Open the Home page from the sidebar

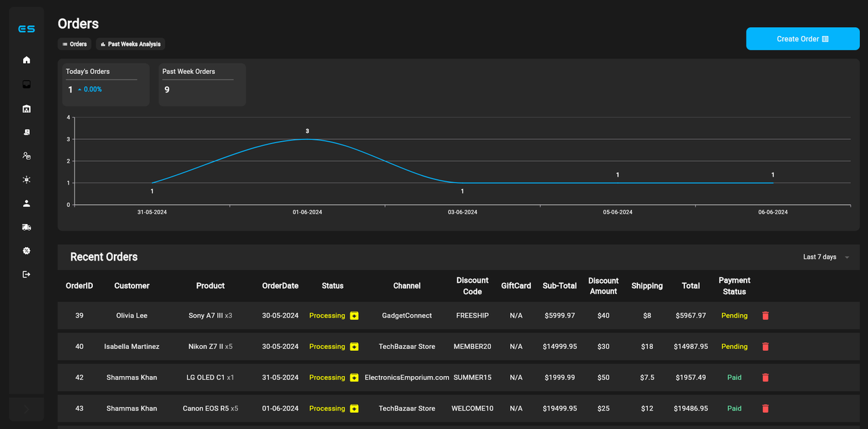[x=26, y=60]
